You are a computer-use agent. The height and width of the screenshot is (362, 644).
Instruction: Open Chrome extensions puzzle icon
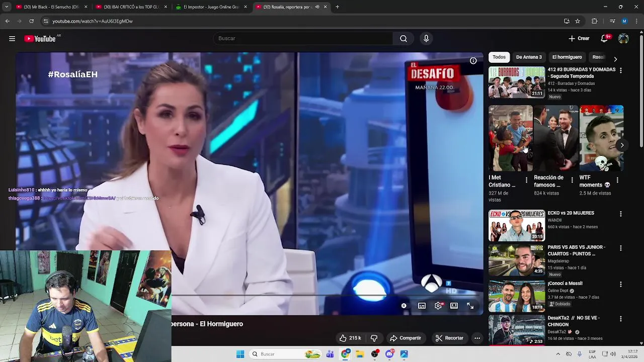coord(595,21)
